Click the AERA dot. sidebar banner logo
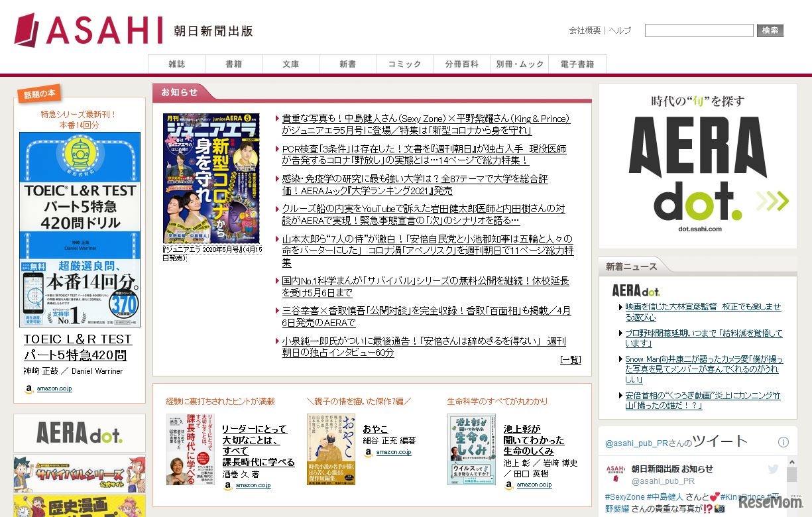Image resolution: width=812 pixels, height=517 pixels. (x=79, y=433)
